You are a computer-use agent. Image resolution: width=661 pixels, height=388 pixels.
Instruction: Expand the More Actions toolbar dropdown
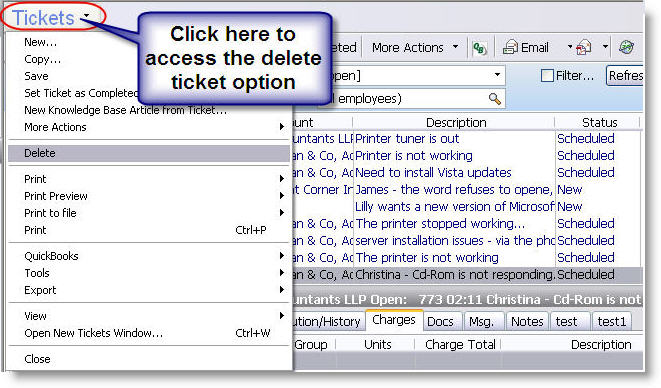pyautogui.click(x=455, y=46)
